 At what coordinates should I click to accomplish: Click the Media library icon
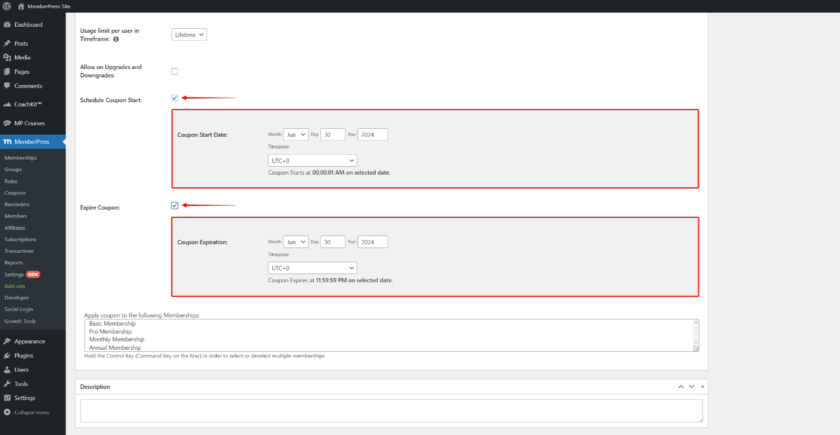7,58
